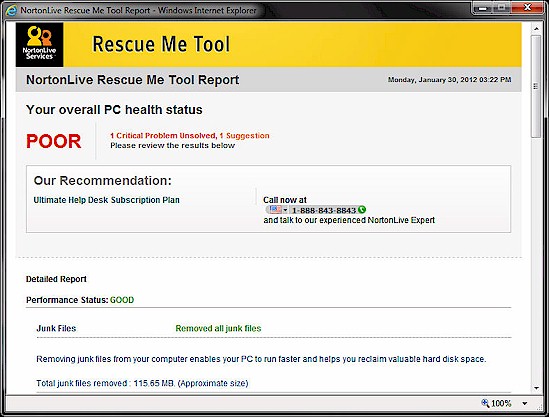This screenshot has height=418, width=550.
Task: Click 'Please review the results below' text
Action: pos(173,146)
